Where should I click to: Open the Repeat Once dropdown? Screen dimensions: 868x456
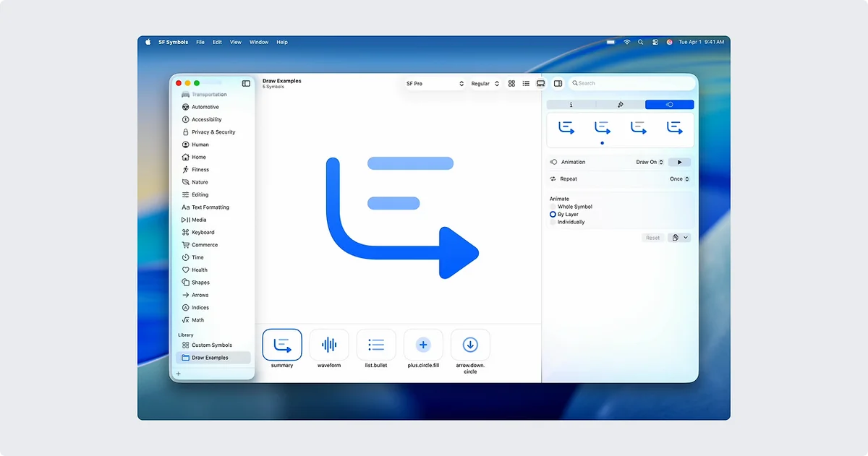[x=679, y=178]
